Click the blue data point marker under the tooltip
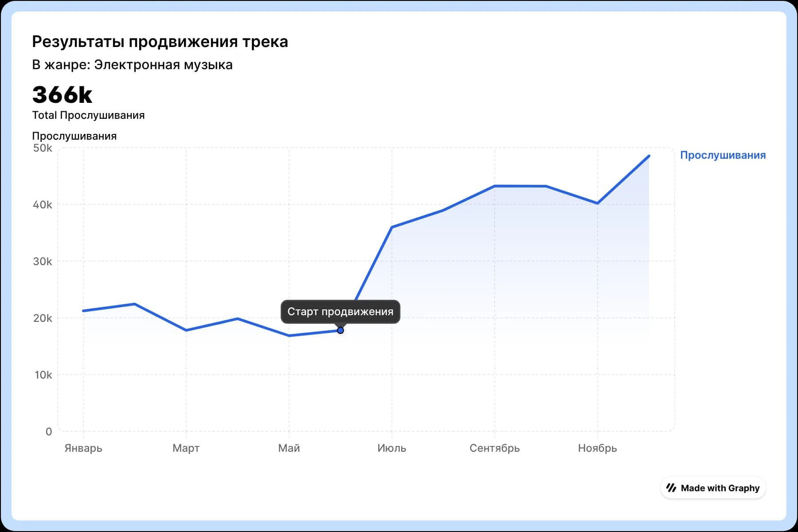 pyautogui.click(x=340, y=330)
